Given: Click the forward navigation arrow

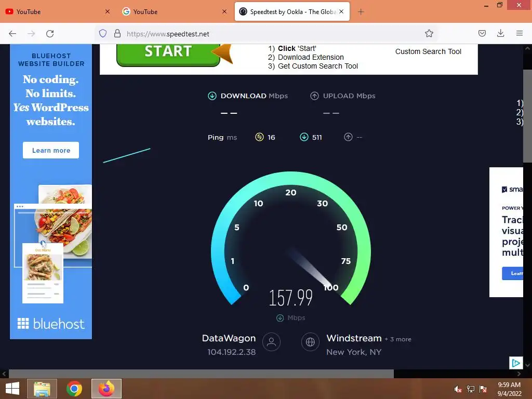Looking at the screenshot, I should point(31,33).
